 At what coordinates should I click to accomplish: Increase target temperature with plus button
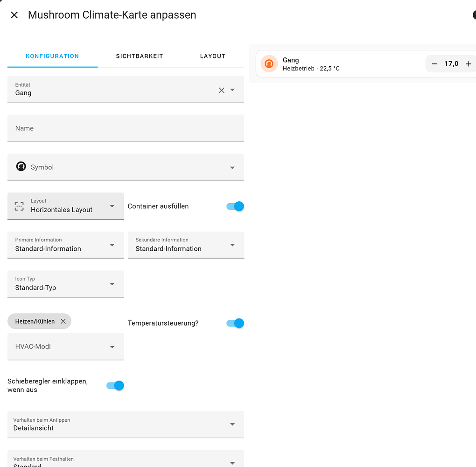coord(469,64)
